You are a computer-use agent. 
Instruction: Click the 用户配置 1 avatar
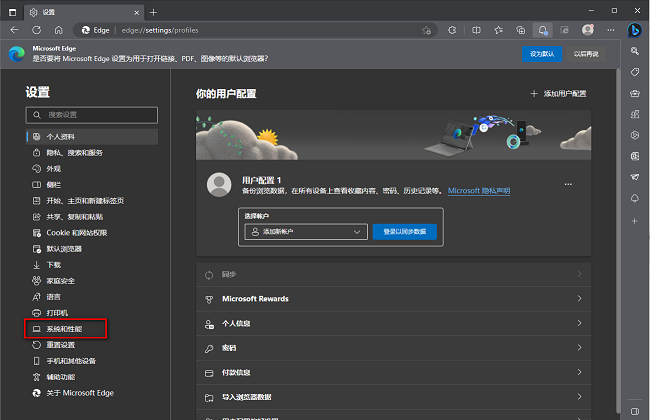(219, 185)
